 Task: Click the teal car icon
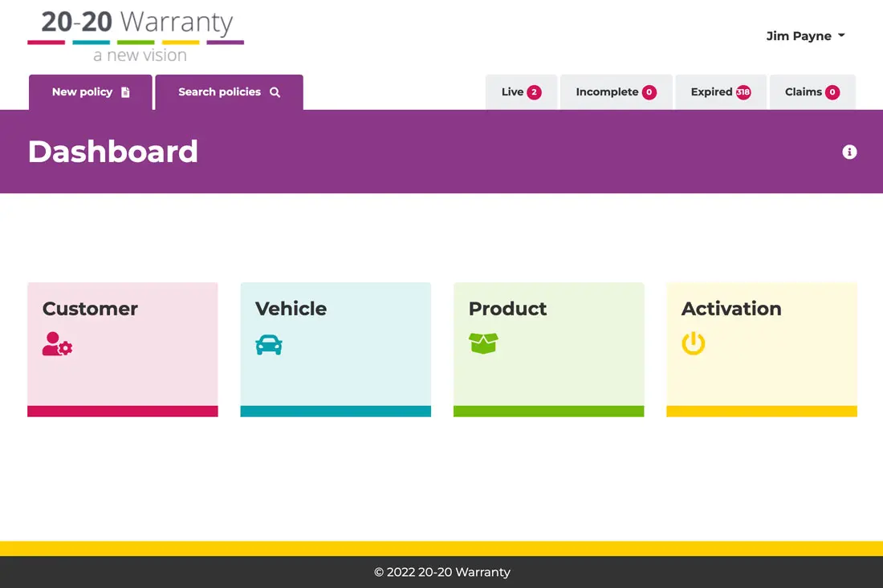(x=269, y=344)
